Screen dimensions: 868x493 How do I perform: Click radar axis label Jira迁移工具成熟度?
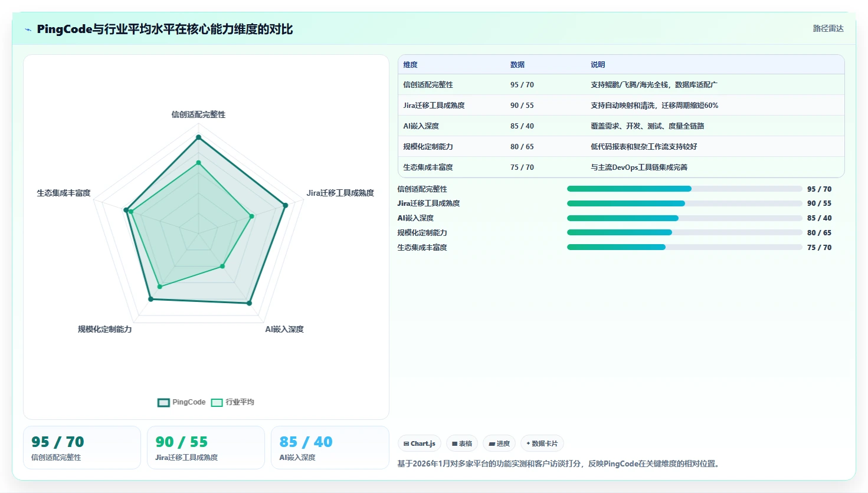(x=340, y=193)
